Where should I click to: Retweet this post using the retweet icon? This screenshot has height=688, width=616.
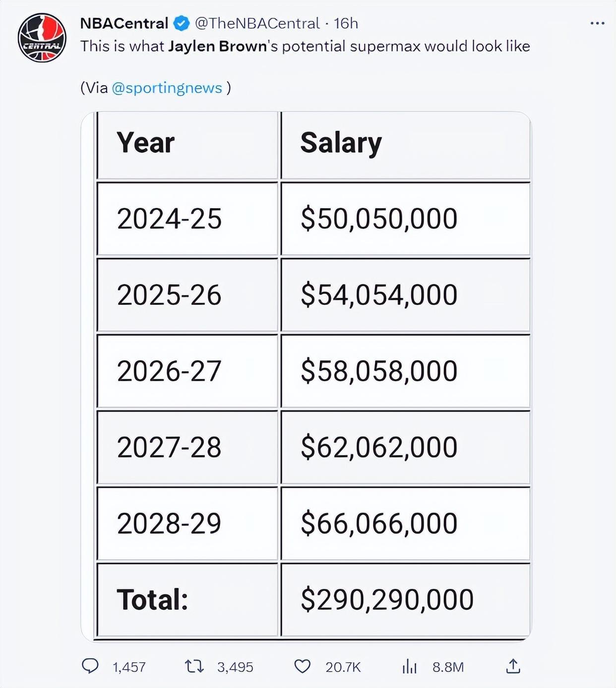(x=194, y=666)
